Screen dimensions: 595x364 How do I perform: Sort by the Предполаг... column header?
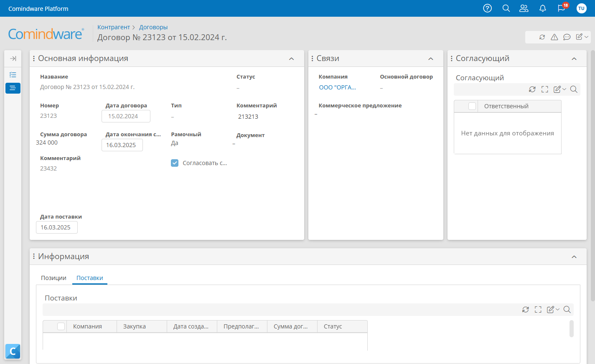click(x=242, y=326)
